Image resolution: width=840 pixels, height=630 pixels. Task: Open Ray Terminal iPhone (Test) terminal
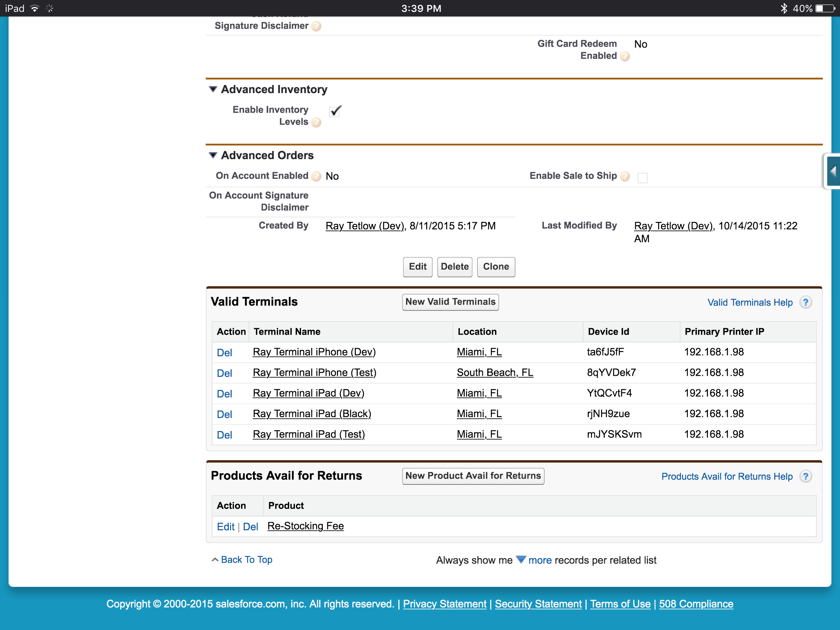tap(315, 373)
